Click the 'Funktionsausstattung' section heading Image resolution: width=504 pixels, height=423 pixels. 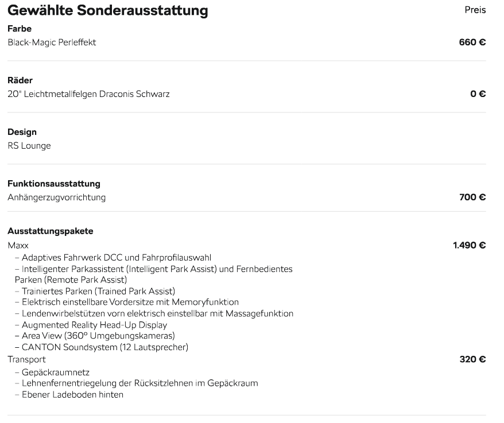point(54,184)
